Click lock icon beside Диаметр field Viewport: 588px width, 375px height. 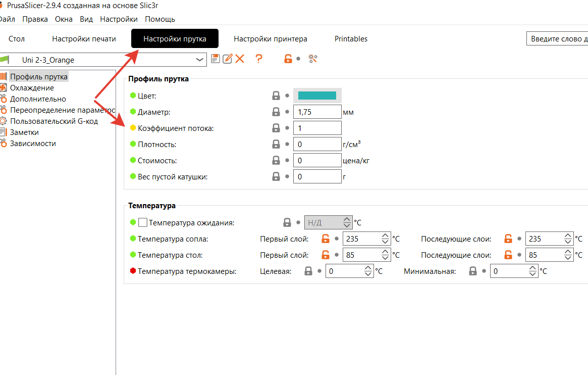pos(276,112)
